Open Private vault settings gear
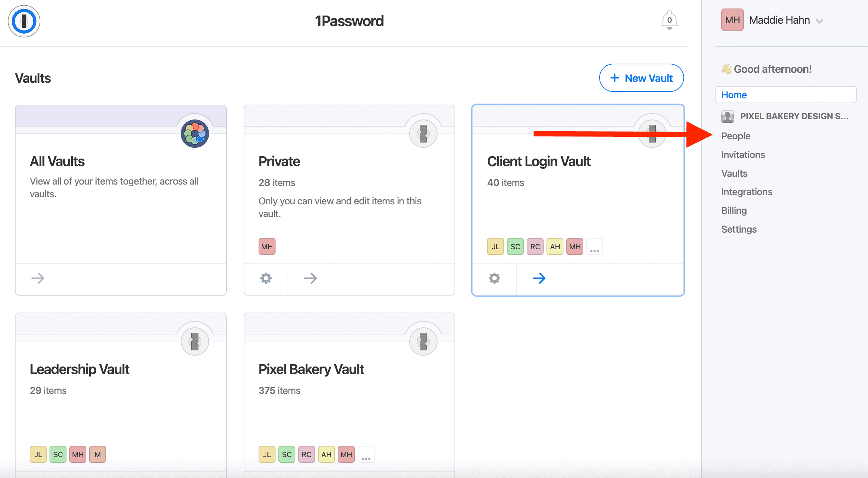868x478 pixels. click(x=266, y=278)
